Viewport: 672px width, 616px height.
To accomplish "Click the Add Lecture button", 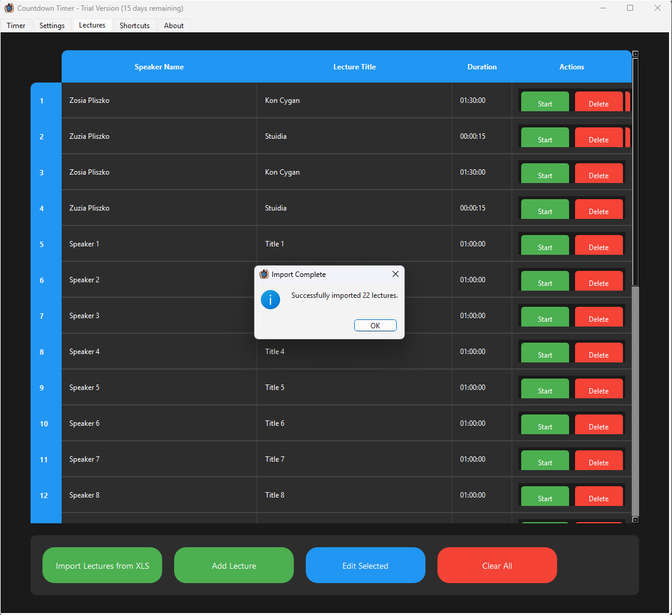I will coord(233,565).
